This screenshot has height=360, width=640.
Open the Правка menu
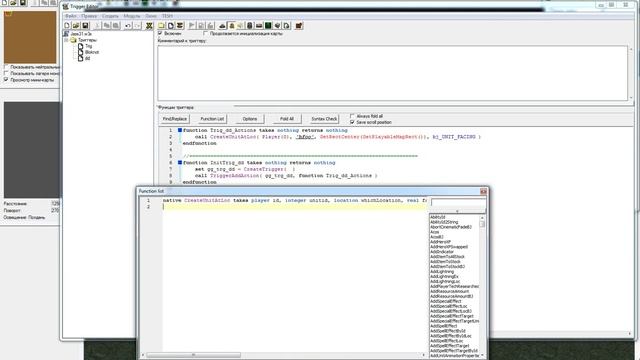pos(89,16)
